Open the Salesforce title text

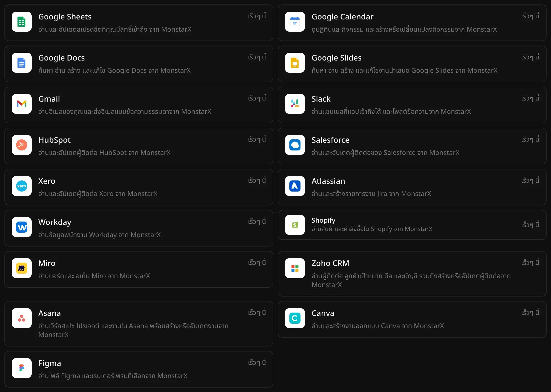point(330,140)
